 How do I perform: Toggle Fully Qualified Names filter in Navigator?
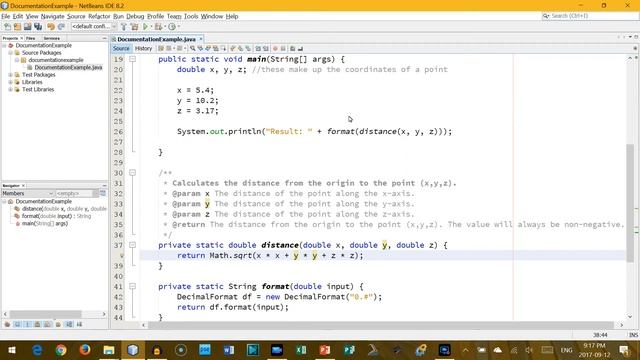(x=58, y=324)
